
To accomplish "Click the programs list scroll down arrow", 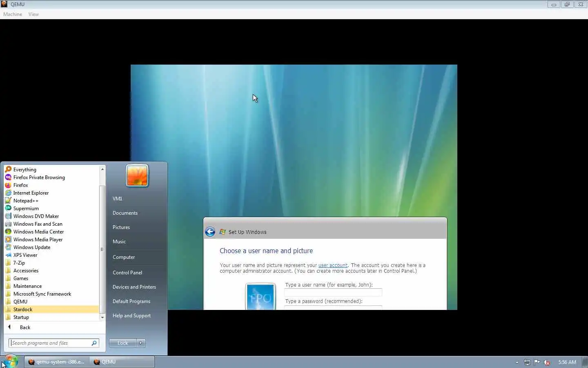I will pos(102,317).
